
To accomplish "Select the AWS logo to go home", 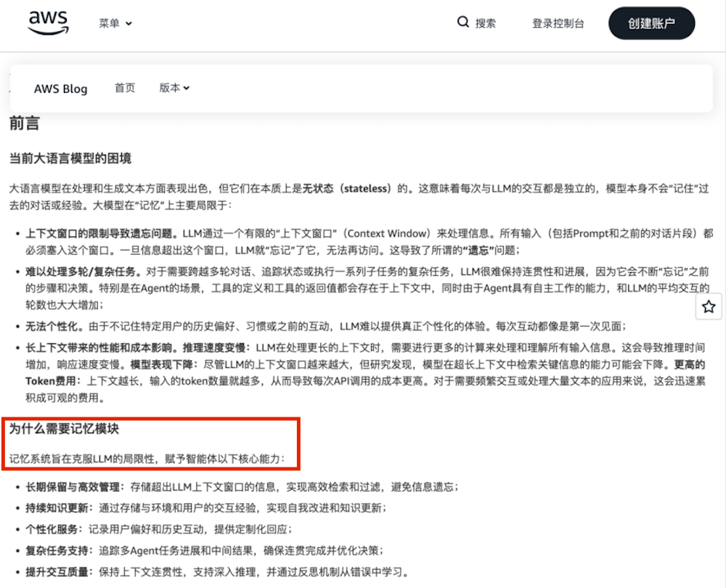I will click(x=48, y=23).
